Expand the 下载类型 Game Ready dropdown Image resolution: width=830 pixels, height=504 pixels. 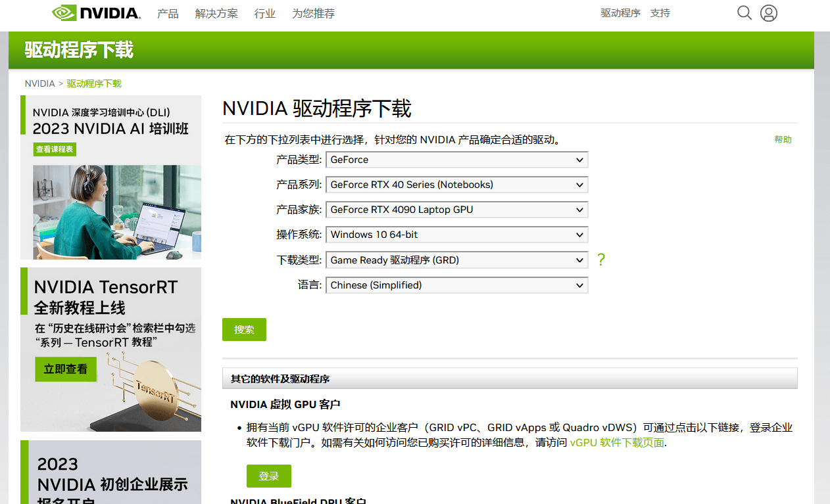click(x=456, y=260)
